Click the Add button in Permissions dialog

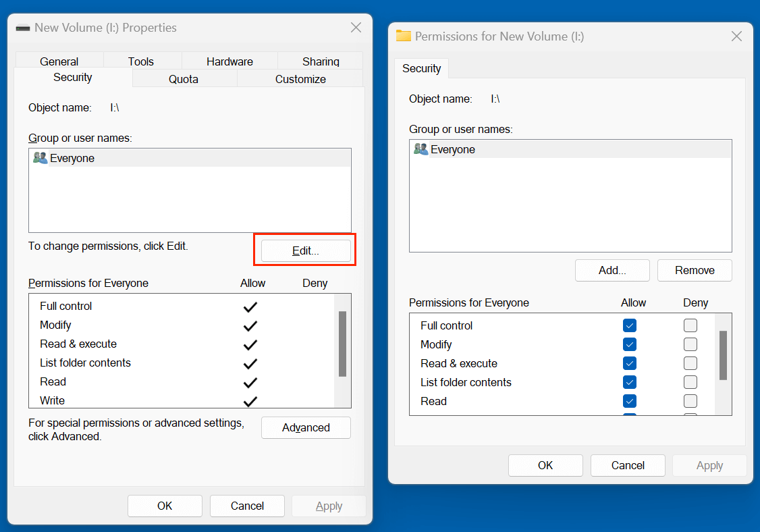click(612, 270)
